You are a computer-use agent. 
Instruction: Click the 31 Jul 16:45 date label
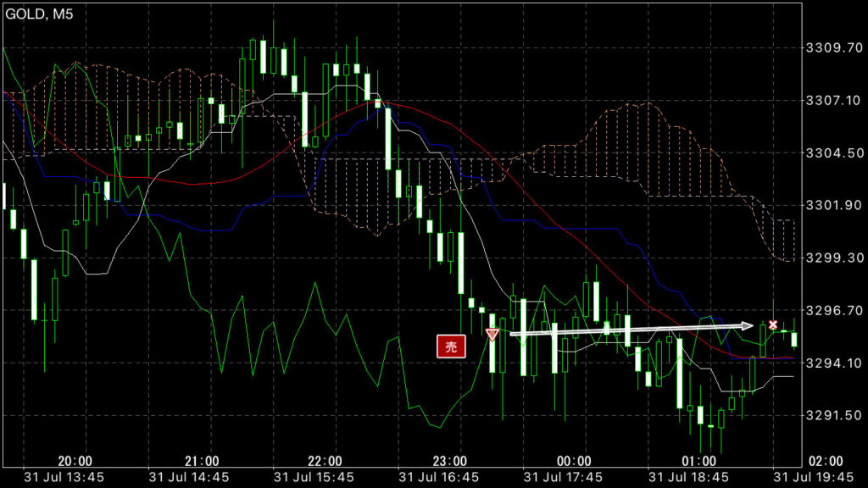pyautogui.click(x=438, y=476)
